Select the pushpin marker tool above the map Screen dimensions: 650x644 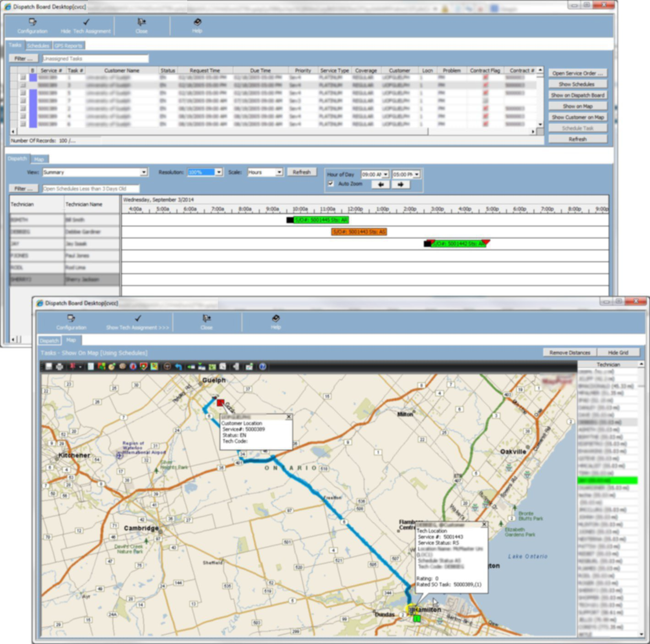pyautogui.click(x=71, y=366)
